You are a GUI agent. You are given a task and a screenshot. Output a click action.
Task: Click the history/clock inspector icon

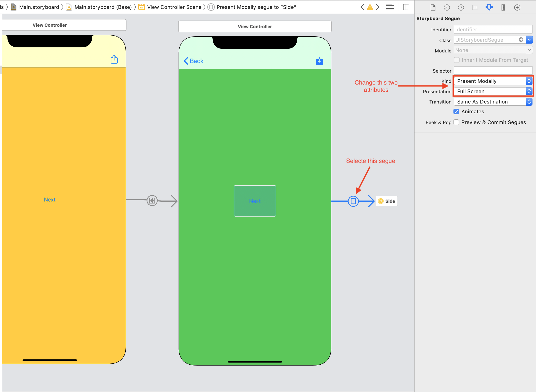point(446,8)
